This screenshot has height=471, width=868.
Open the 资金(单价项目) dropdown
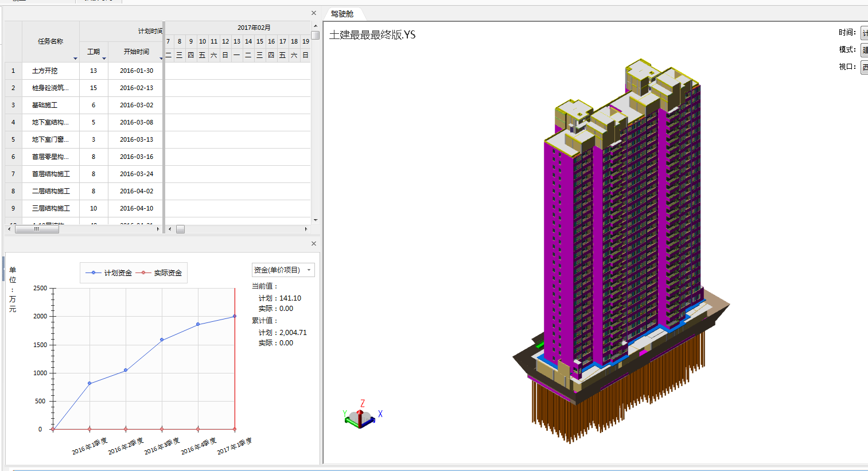point(283,270)
